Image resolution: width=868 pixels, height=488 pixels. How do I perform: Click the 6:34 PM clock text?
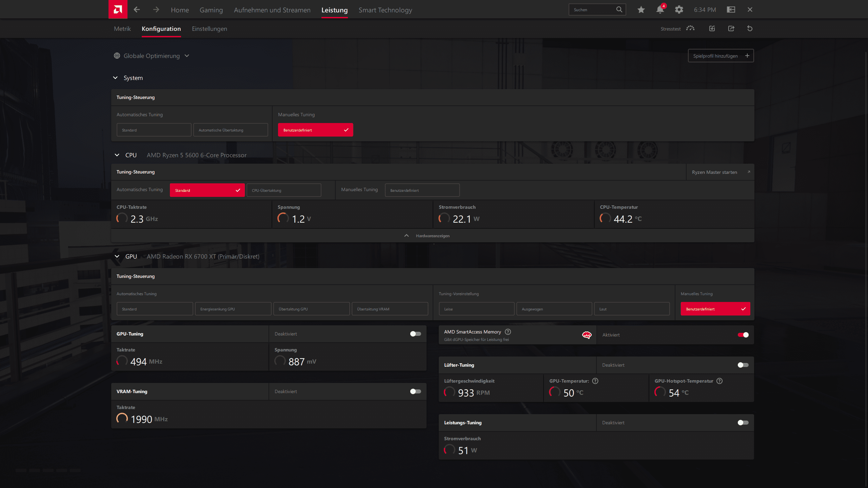coord(705,10)
